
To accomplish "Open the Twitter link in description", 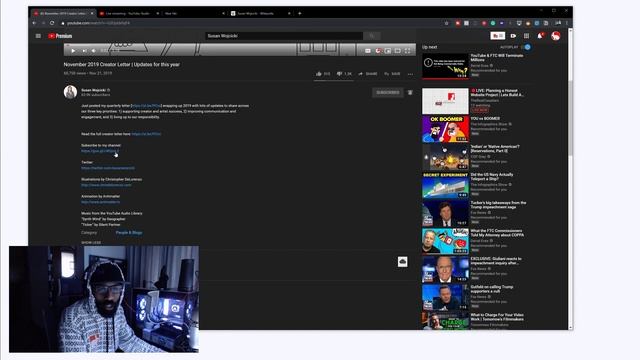I will tap(108, 168).
